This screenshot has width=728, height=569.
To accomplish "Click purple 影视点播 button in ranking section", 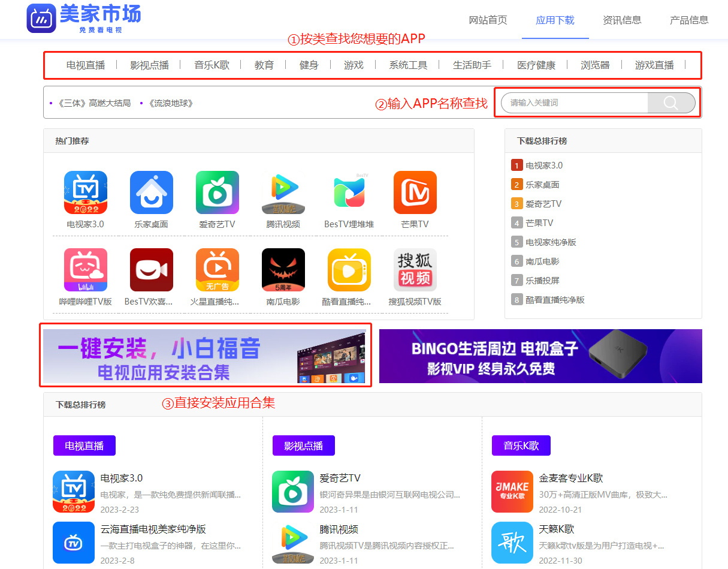I will pyautogui.click(x=304, y=445).
